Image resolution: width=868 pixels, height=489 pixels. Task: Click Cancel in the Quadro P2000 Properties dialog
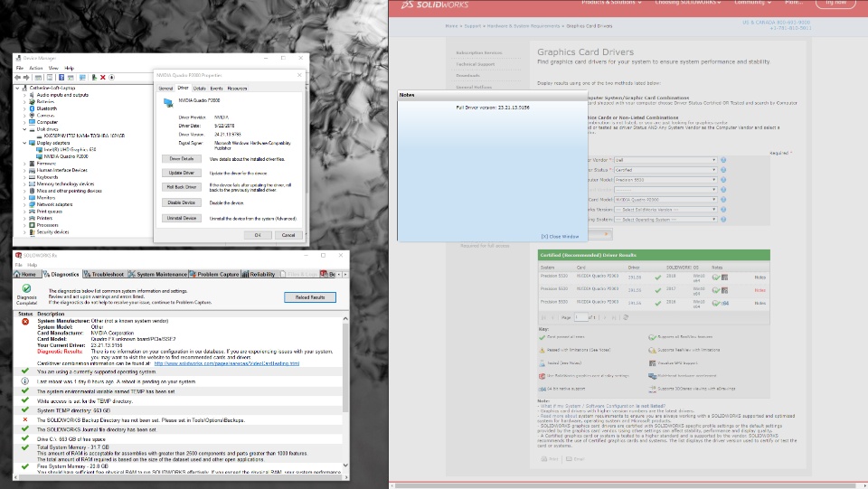coord(288,235)
